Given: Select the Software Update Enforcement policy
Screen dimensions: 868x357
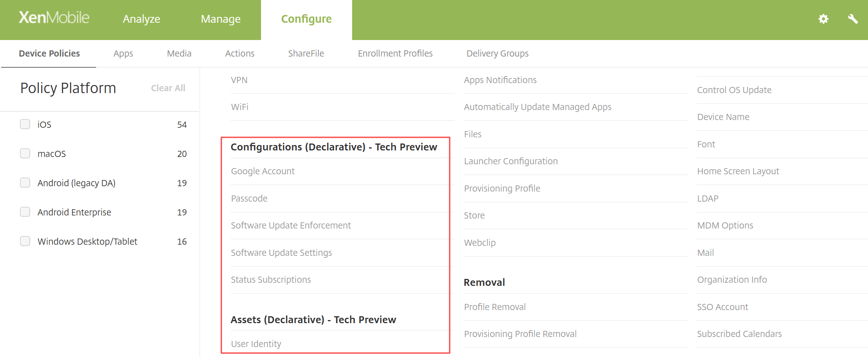Looking at the screenshot, I should coord(291,225).
